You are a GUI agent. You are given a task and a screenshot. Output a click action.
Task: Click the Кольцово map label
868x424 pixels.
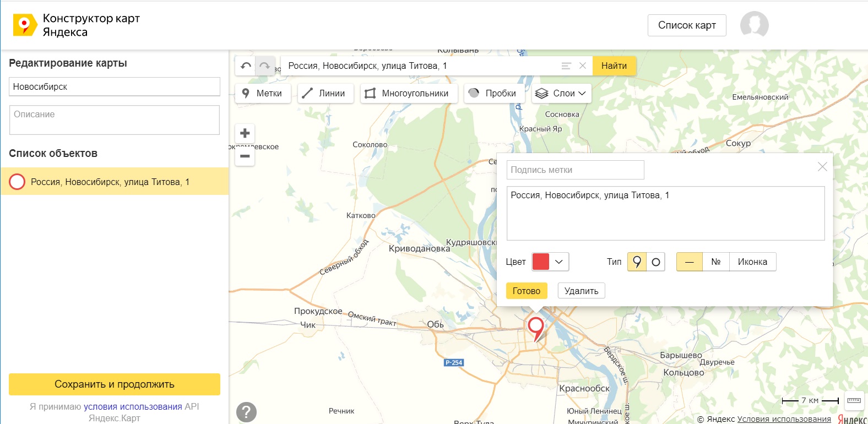click(683, 373)
